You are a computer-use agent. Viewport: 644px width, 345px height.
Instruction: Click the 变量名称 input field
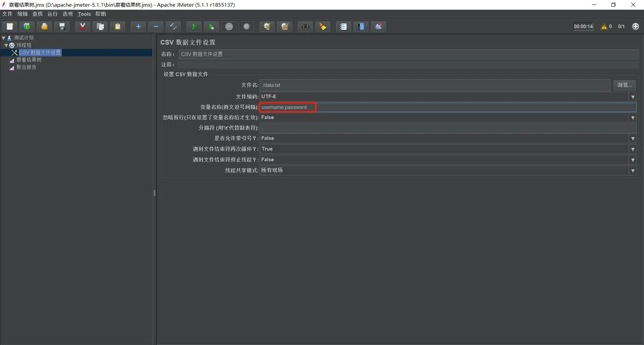tap(448, 107)
